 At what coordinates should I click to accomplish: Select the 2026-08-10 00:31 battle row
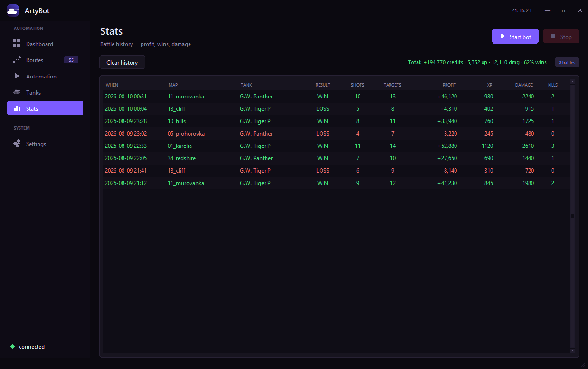(336, 97)
